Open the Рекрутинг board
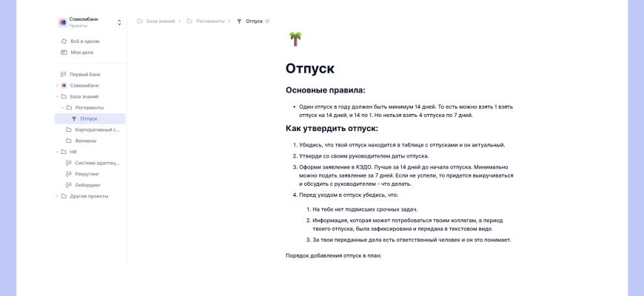The image size is (644, 296). click(x=87, y=174)
